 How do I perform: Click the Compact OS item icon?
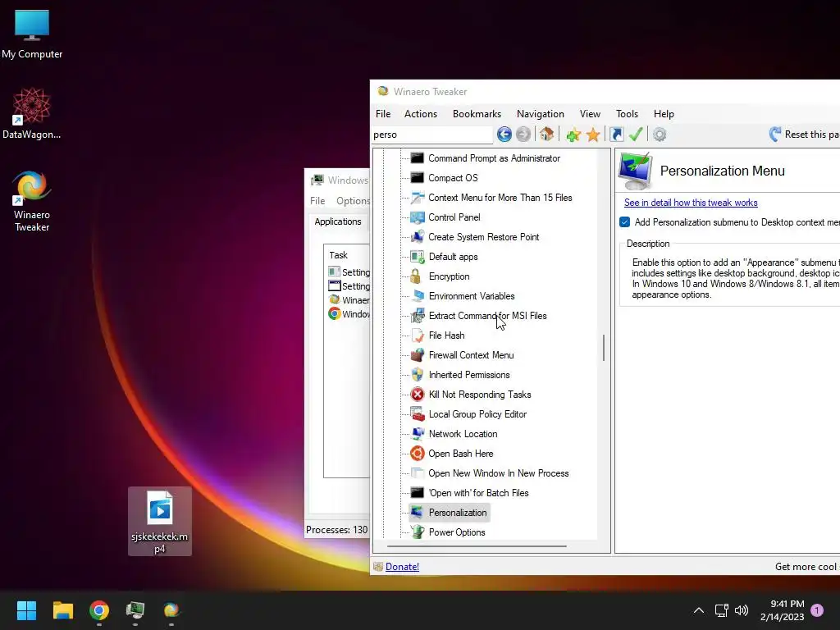(x=417, y=178)
